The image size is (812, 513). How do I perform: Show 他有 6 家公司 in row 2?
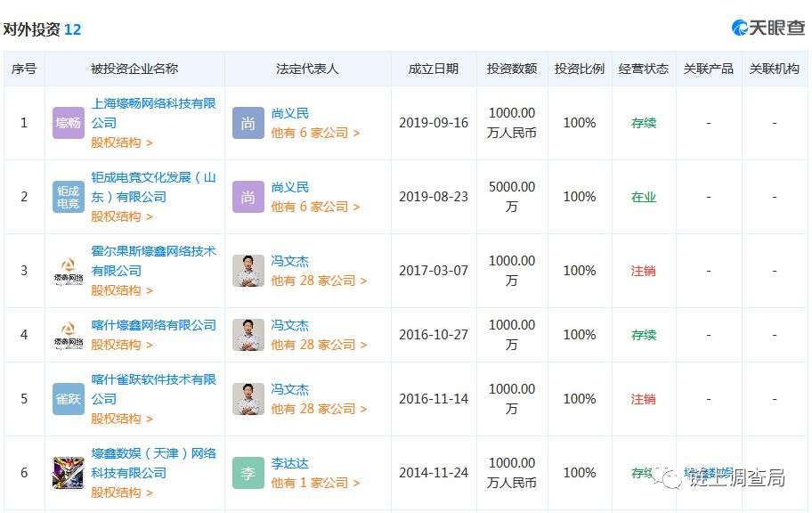coord(315,208)
